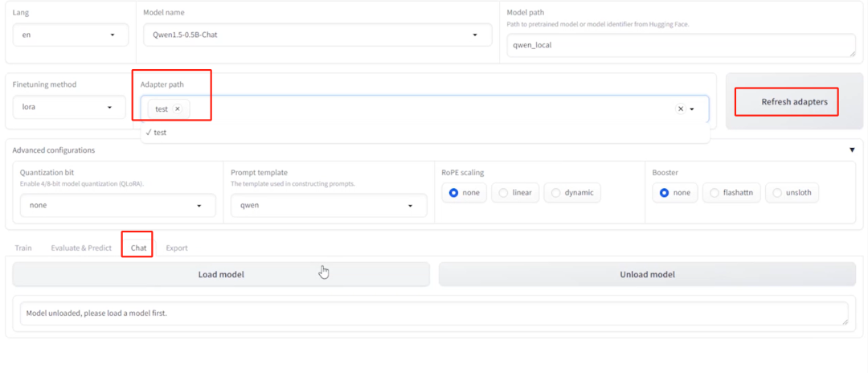This screenshot has width=868, height=373.
Task: Enable flashattn booster
Action: pyautogui.click(x=731, y=193)
